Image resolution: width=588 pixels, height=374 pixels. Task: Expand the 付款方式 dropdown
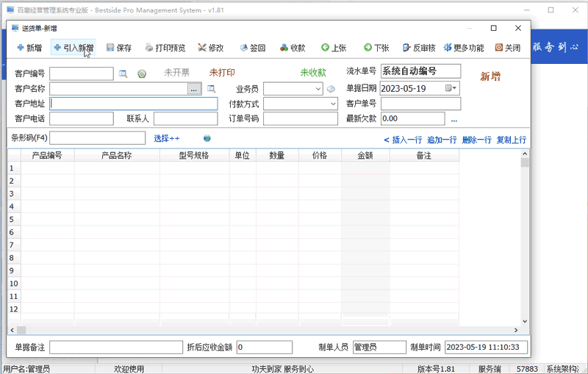[333, 104]
